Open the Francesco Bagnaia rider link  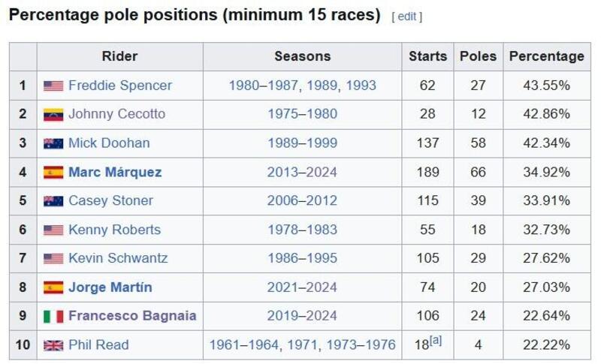tap(132, 316)
